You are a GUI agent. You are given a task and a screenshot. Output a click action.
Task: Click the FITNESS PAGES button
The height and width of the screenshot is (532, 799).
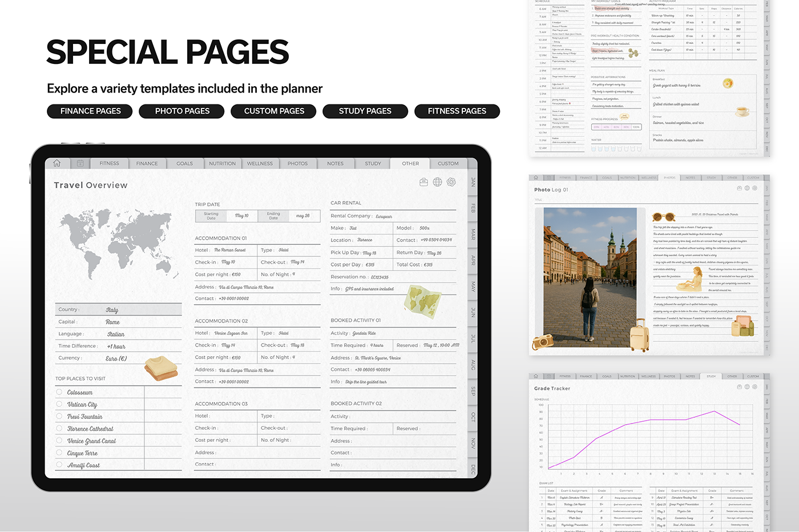[457, 111]
